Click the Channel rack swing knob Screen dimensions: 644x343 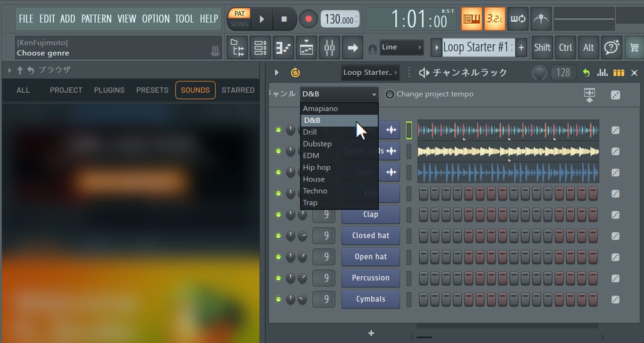[539, 73]
